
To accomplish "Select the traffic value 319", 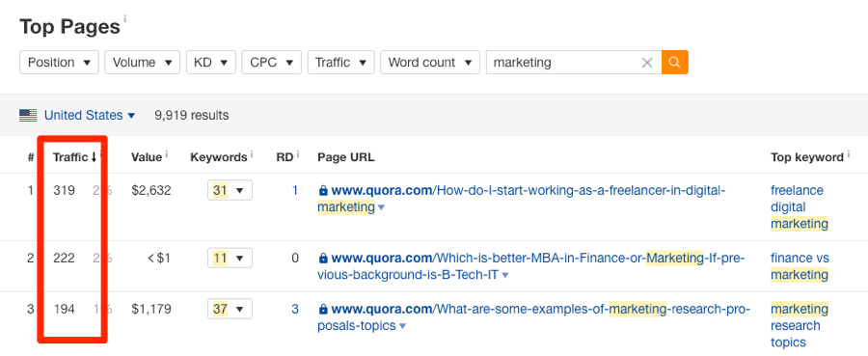I will [x=65, y=190].
